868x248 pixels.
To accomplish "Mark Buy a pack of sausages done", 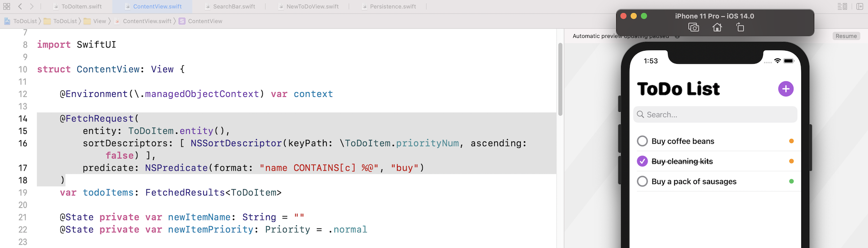I will click(642, 181).
